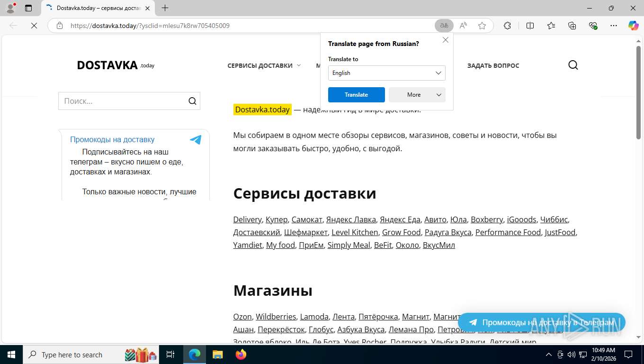Open the Задать вопрос menu item
This screenshot has height=364, width=644.
pyautogui.click(x=493, y=65)
